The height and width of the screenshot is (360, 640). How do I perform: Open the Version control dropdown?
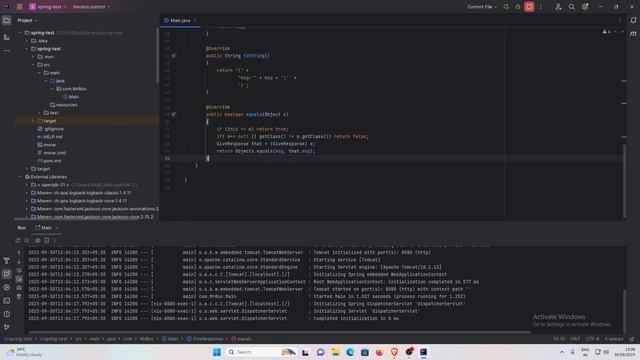pos(91,7)
